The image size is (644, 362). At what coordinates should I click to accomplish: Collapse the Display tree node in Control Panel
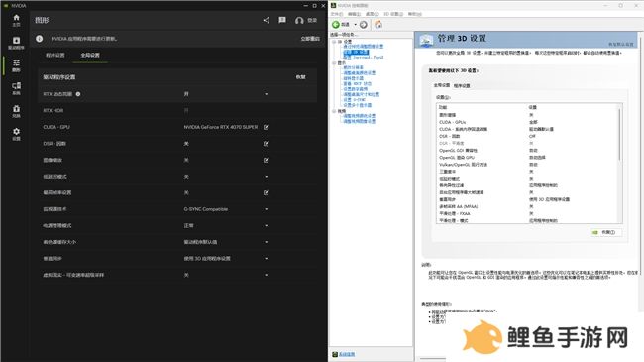point(334,63)
